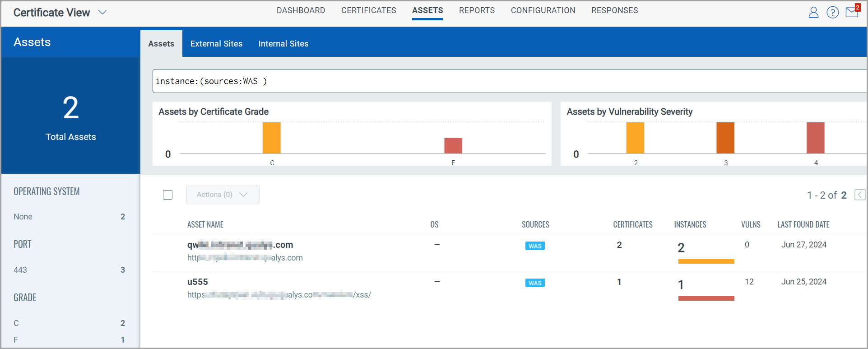Viewport: 868px width, 349px height.
Task: Click the Certificates column header
Action: pyautogui.click(x=633, y=224)
